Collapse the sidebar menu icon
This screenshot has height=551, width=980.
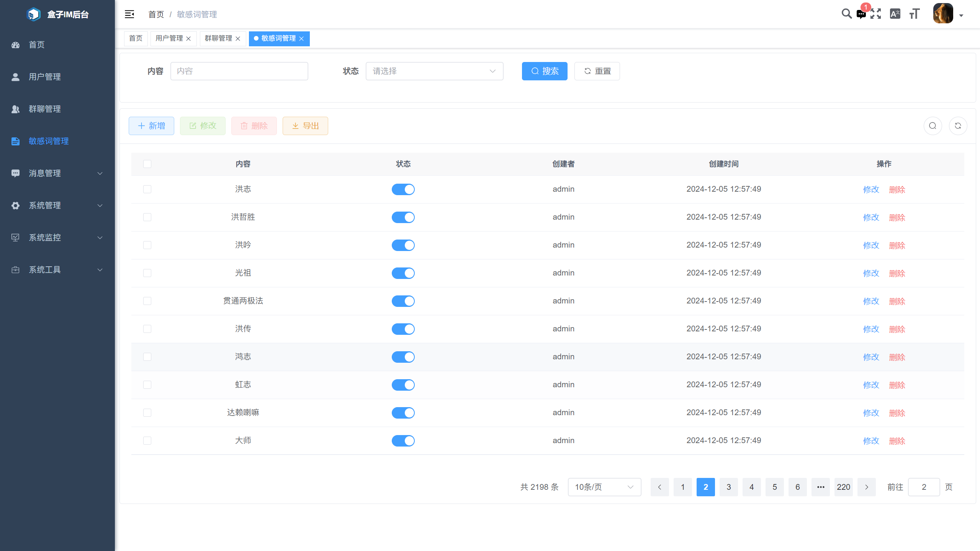[129, 14]
